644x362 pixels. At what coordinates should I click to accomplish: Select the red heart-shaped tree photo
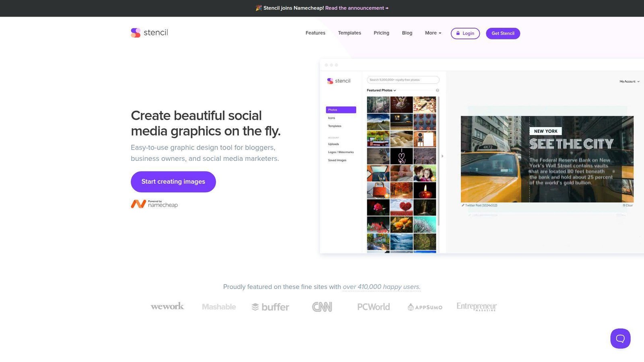coord(401,208)
